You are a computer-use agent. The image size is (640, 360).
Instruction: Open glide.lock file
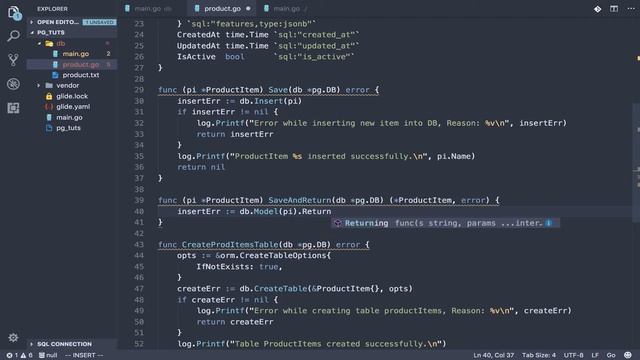click(x=72, y=96)
